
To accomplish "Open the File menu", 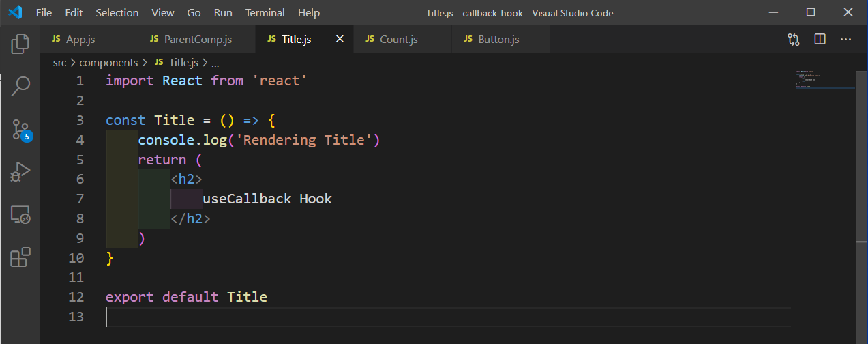I will pyautogui.click(x=43, y=12).
